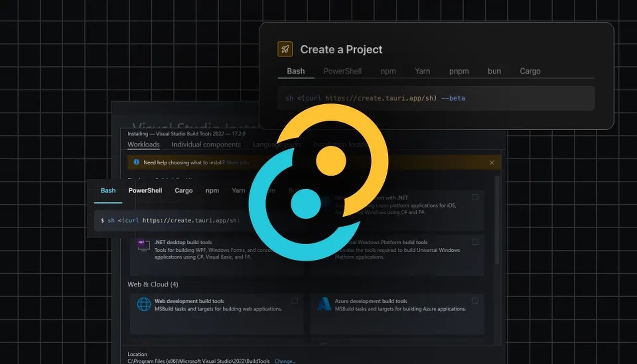Choose the Yarn tab in Create a Project card
637x364 pixels.
point(422,71)
